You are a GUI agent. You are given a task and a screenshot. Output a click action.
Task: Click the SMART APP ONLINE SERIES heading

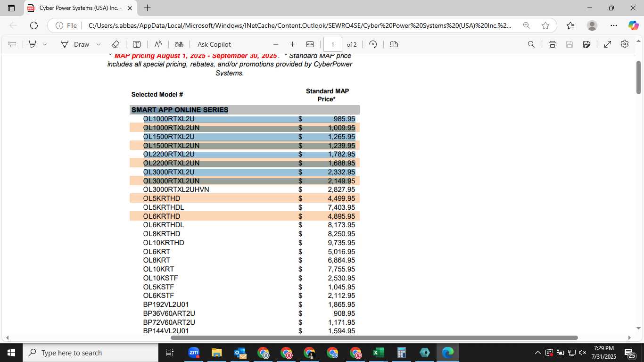pyautogui.click(x=180, y=110)
